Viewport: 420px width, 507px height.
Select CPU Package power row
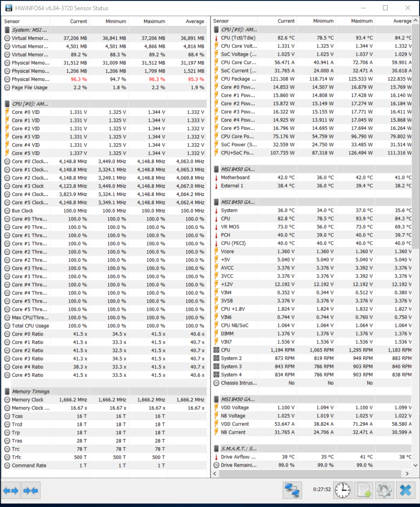pos(312,79)
